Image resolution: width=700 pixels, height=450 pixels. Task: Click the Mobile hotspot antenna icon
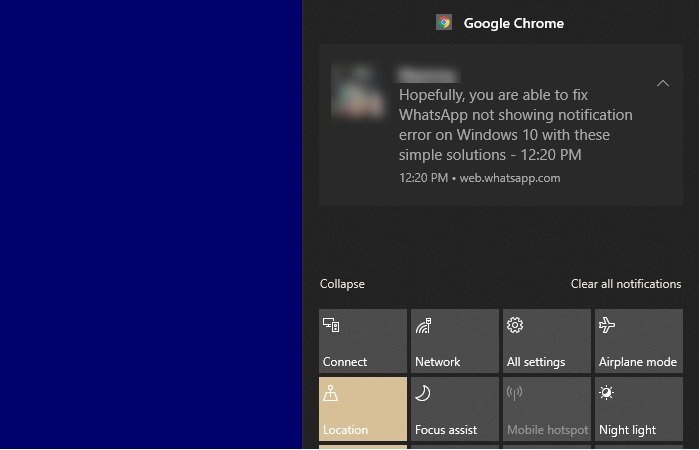pyautogui.click(x=514, y=393)
